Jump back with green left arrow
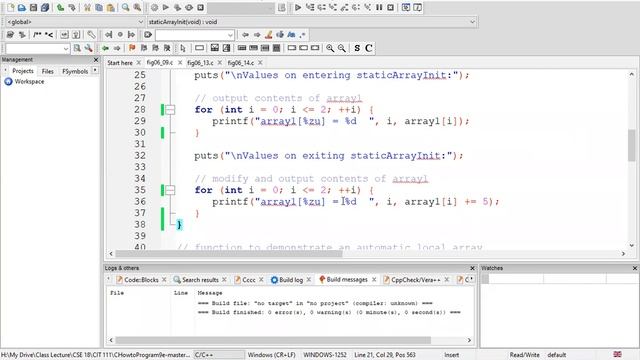Viewport: 640px width, 360px height. coord(105,48)
